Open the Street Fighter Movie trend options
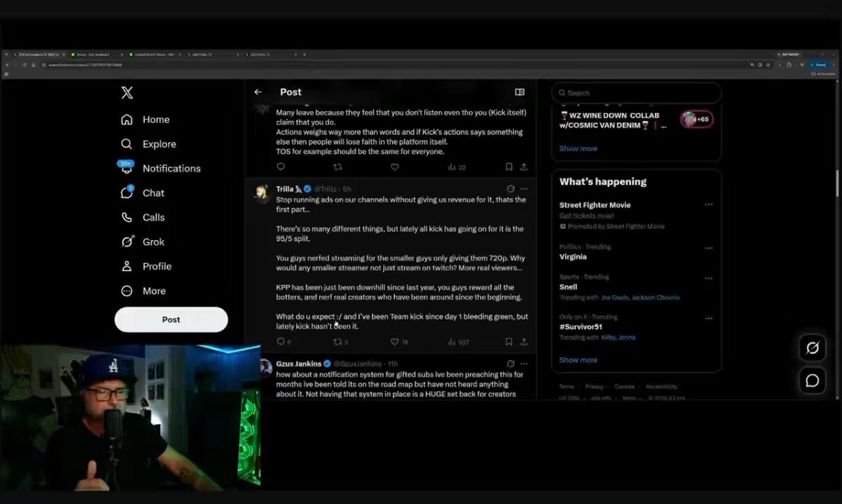 coord(709,204)
